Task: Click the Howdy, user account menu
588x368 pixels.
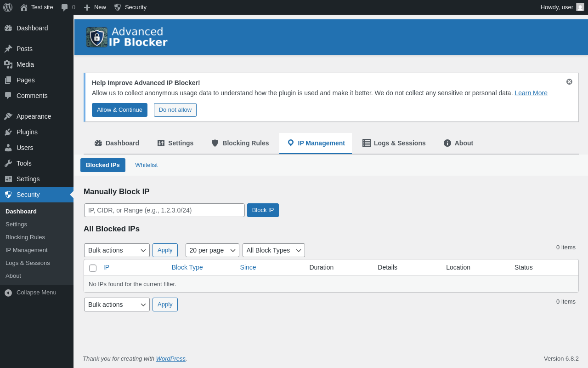Action: 562,7
